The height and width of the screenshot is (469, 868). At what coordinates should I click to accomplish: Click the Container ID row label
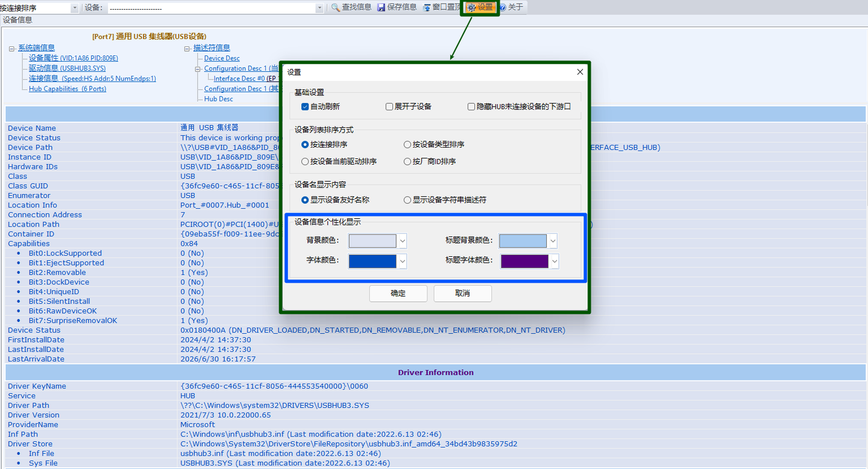pyautogui.click(x=31, y=234)
